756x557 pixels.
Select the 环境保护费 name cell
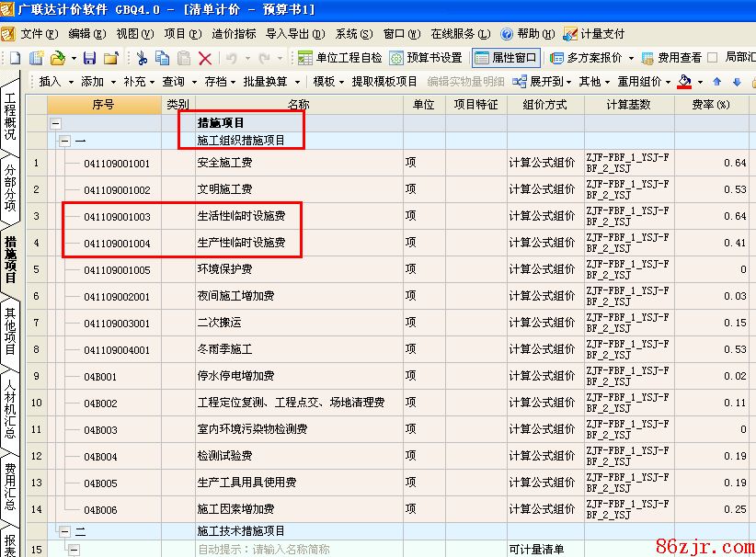297,270
